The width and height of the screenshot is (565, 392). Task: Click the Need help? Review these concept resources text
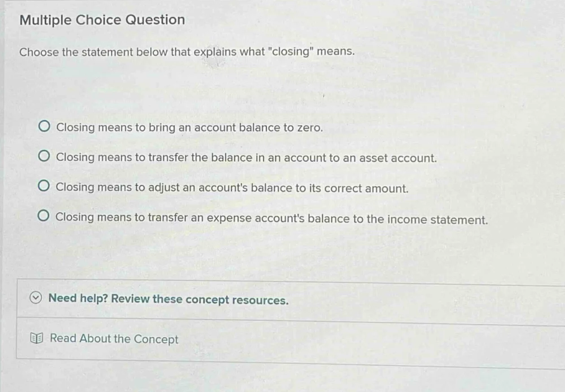pos(169,299)
